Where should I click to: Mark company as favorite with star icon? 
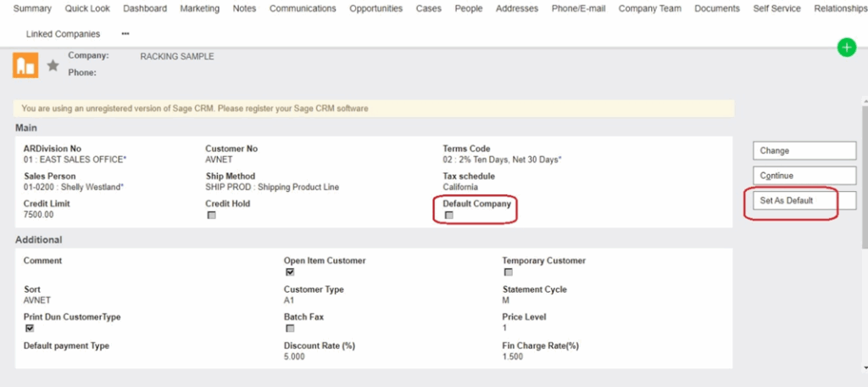tap(53, 65)
